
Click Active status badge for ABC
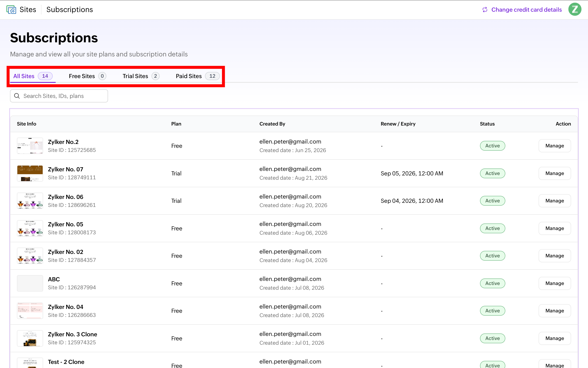[x=492, y=283]
